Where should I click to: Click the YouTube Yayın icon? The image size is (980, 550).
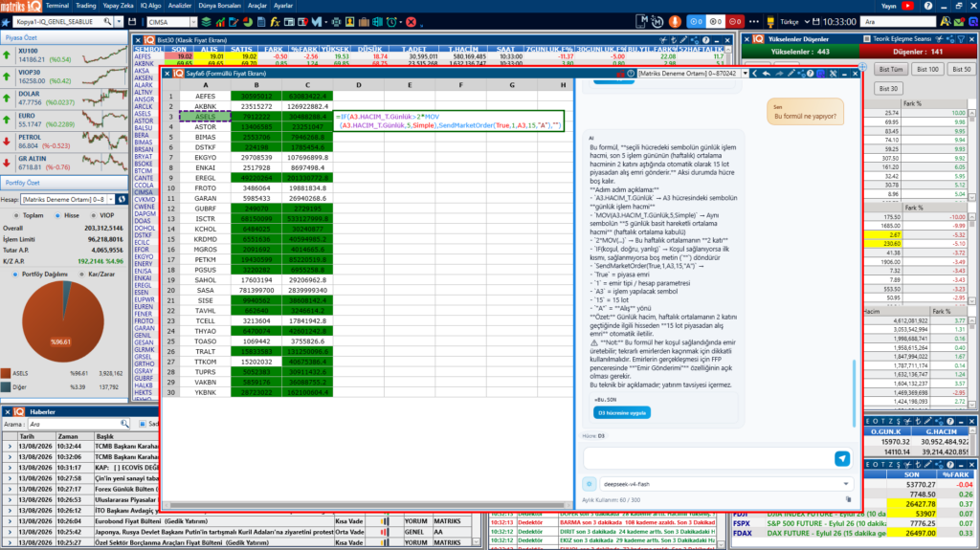point(907,6)
